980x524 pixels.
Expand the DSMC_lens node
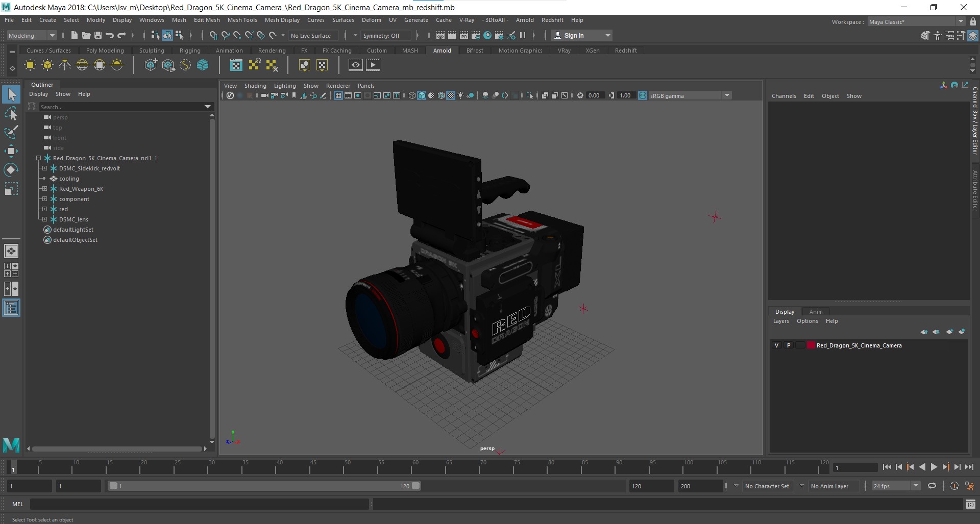click(x=44, y=219)
